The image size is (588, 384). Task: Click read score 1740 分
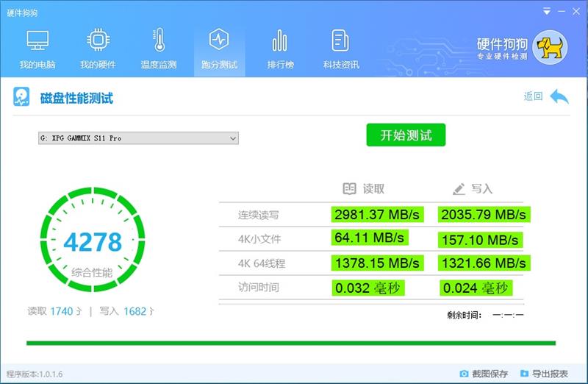[x=54, y=311]
